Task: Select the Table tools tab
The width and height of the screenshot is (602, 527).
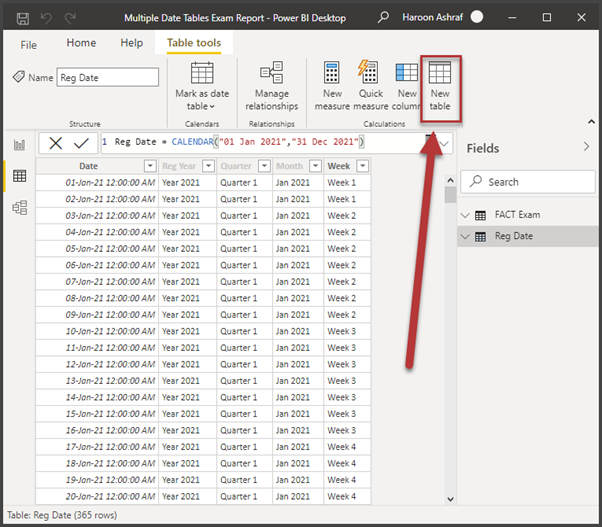Action: (194, 43)
